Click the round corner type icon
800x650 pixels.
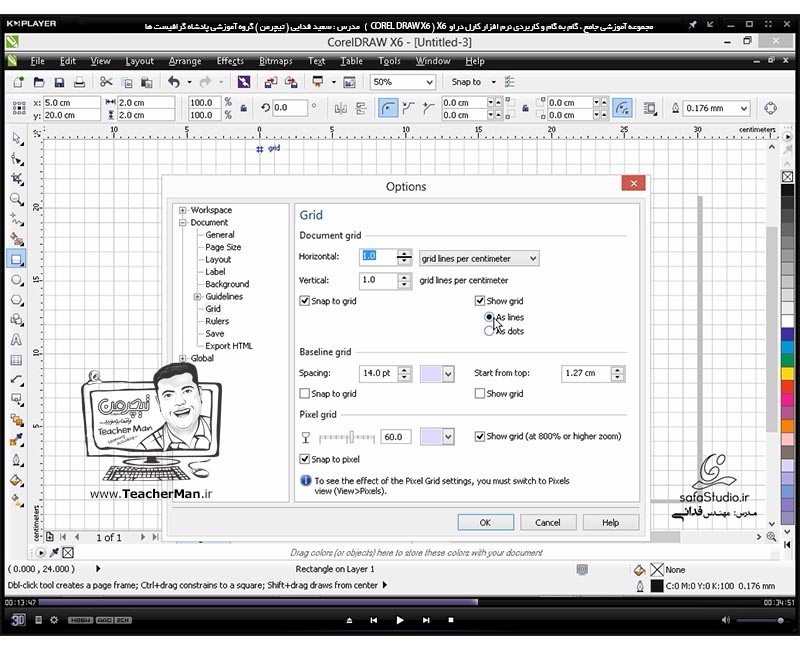click(388, 108)
